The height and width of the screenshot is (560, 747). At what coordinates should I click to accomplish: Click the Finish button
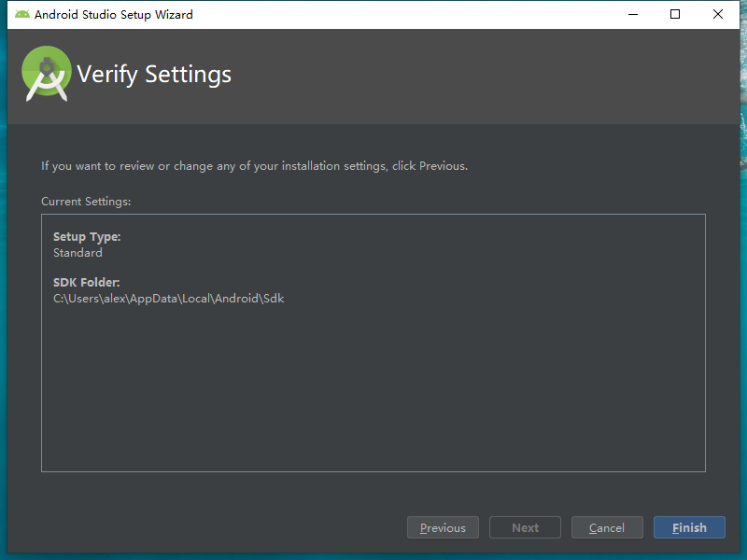[689, 527]
